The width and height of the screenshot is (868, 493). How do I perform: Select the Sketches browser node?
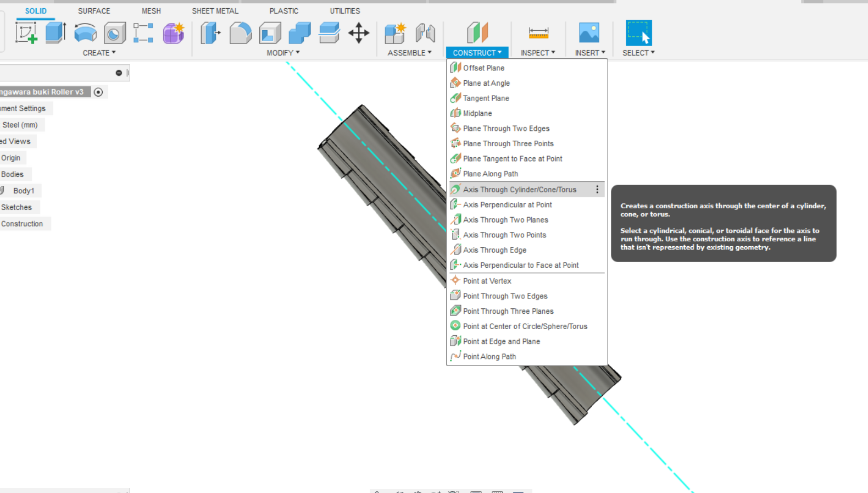[16, 207]
